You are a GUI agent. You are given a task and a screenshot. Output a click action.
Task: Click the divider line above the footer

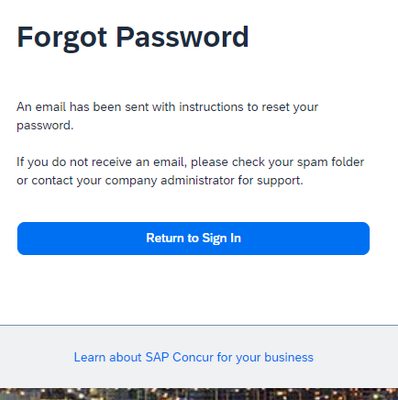click(199, 325)
